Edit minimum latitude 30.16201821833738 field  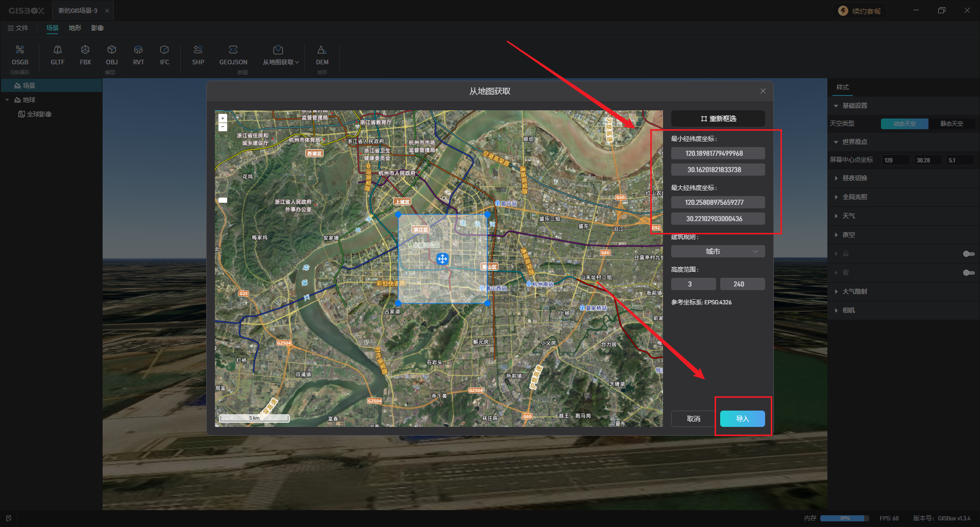coord(718,170)
